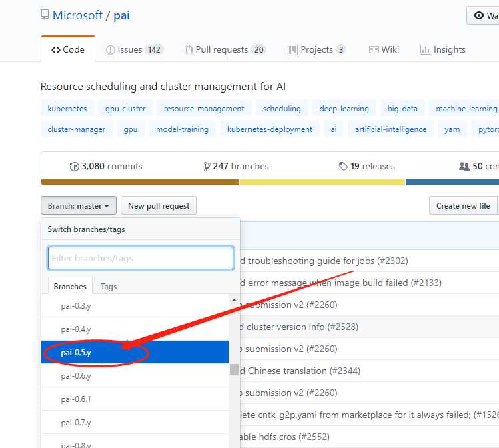This screenshot has width=499, height=448.
Task: Open the 3,080 commits link
Action: click(x=106, y=166)
